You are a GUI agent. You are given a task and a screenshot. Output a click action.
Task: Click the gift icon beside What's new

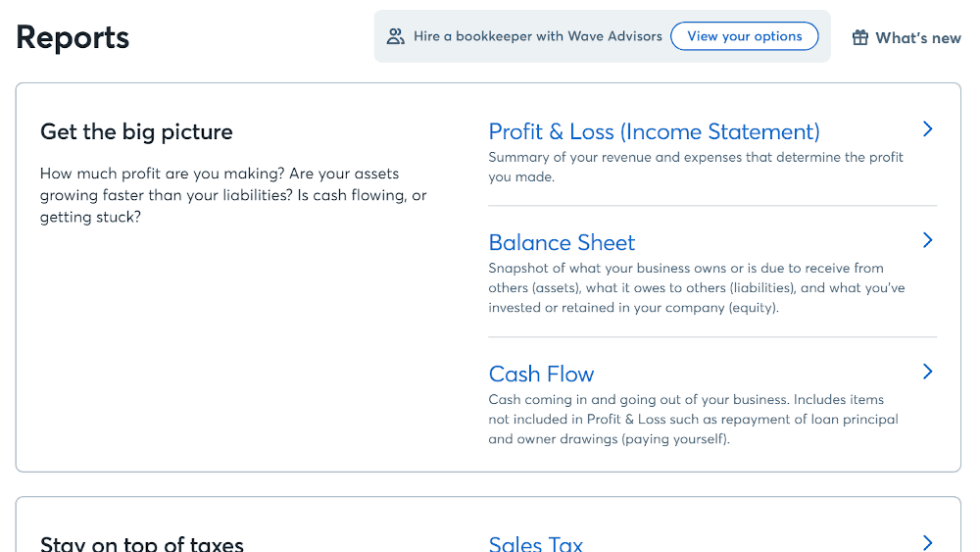tap(860, 37)
